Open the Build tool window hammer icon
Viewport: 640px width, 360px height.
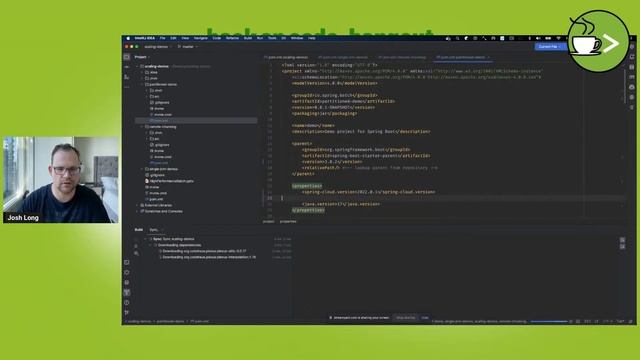[x=127, y=293]
